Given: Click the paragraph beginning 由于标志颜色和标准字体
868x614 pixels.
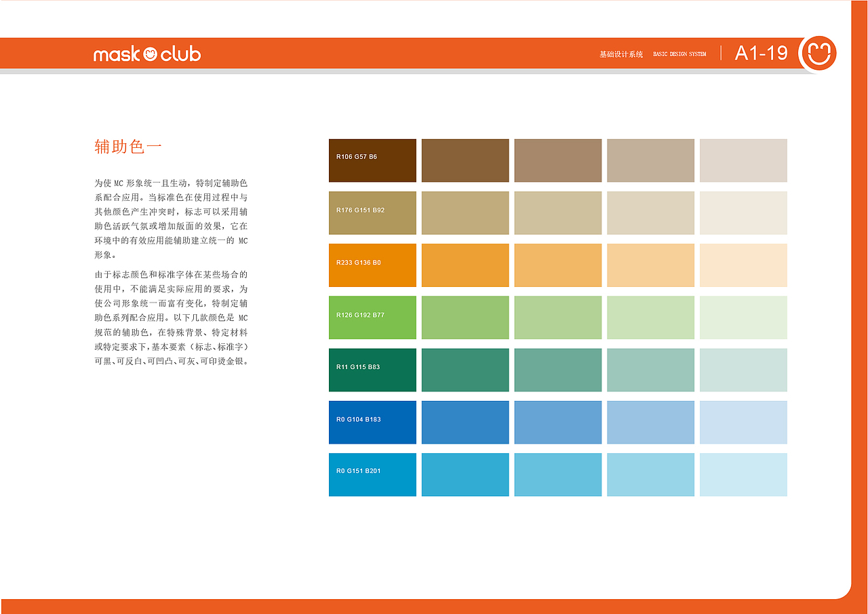Looking at the screenshot, I should [172, 318].
